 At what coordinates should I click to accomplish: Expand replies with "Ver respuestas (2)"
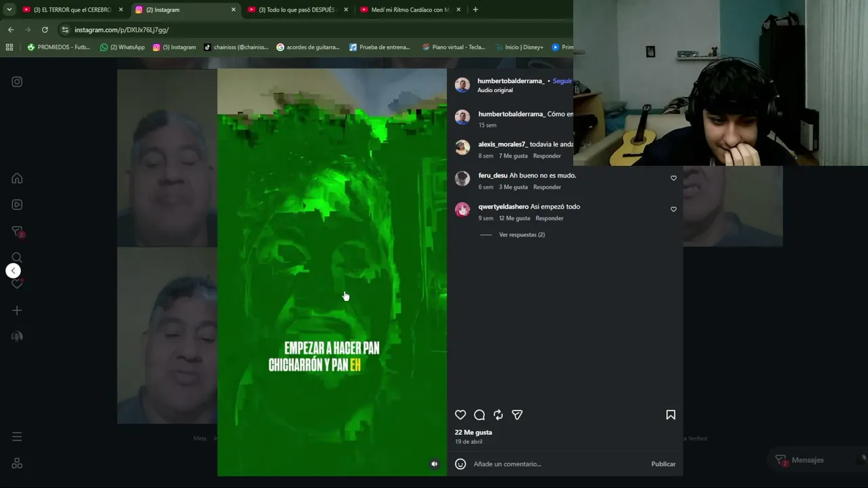(522, 235)
